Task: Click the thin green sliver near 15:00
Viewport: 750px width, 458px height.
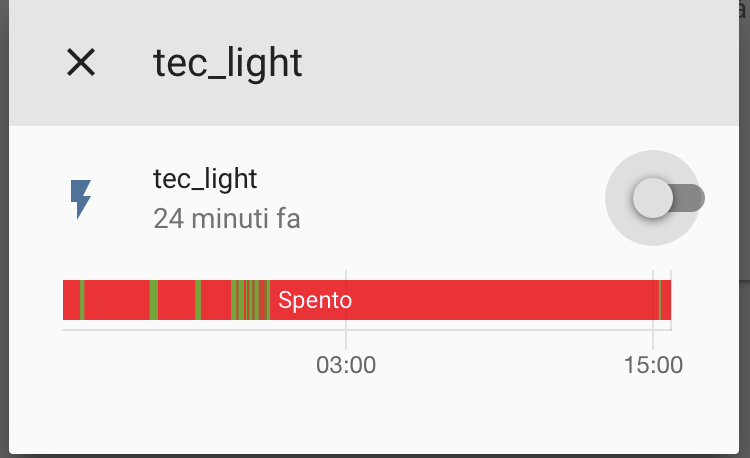Action: 660,300
